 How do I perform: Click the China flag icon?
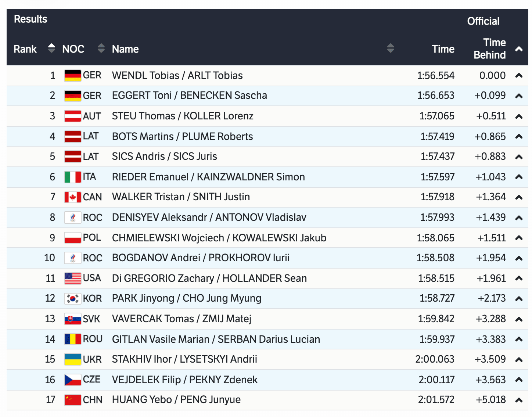72,400
